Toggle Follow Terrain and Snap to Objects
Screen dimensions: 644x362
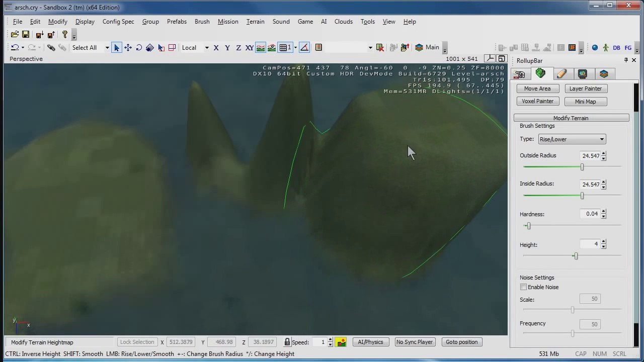[x=272, y=48]
